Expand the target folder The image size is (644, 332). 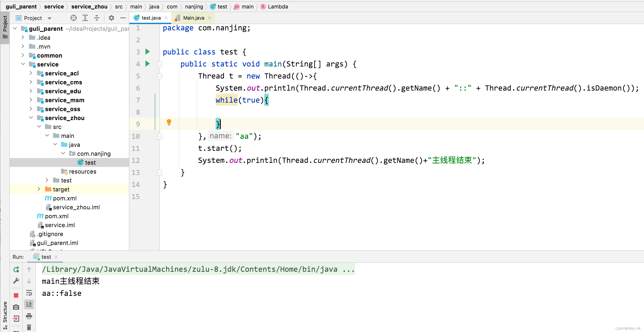[39, 189]
